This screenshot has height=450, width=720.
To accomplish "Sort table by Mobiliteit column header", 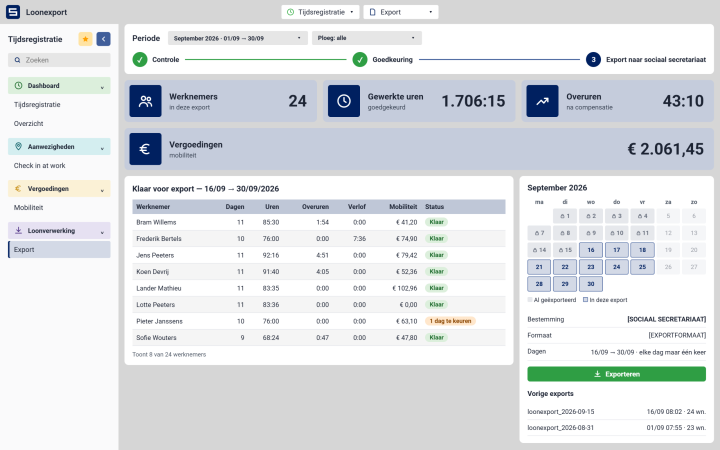I will pos(403,207).
